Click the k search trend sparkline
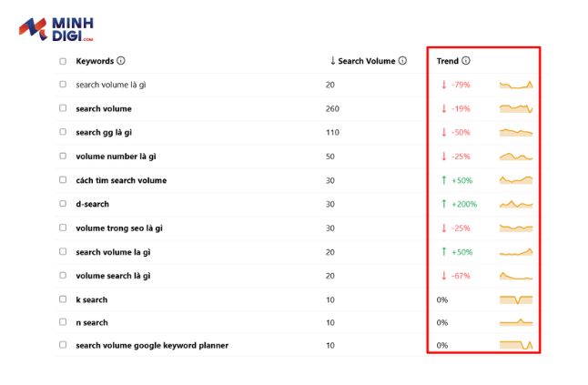 coord(516,299)
